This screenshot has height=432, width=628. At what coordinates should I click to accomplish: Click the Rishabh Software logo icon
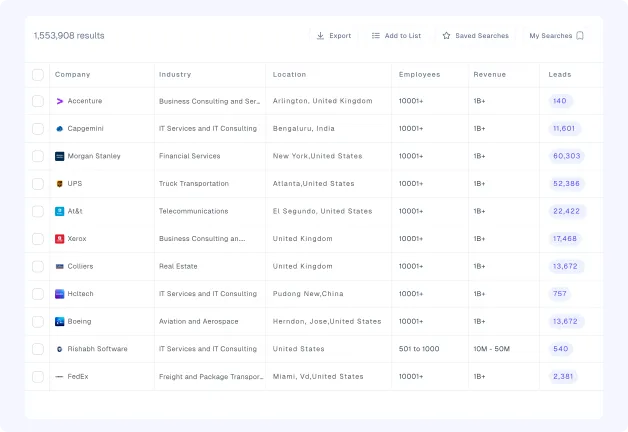tap(60, 349)
